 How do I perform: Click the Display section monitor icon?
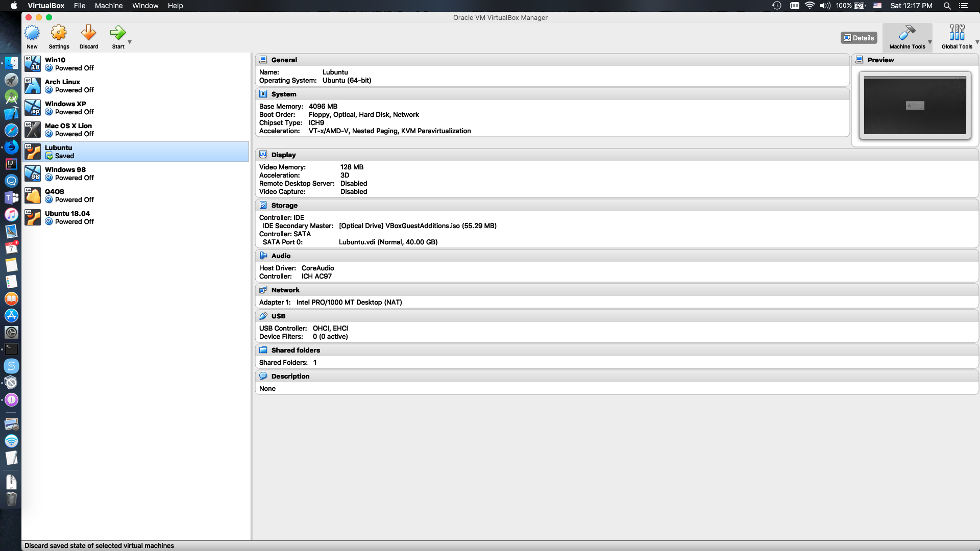point(263,155)
